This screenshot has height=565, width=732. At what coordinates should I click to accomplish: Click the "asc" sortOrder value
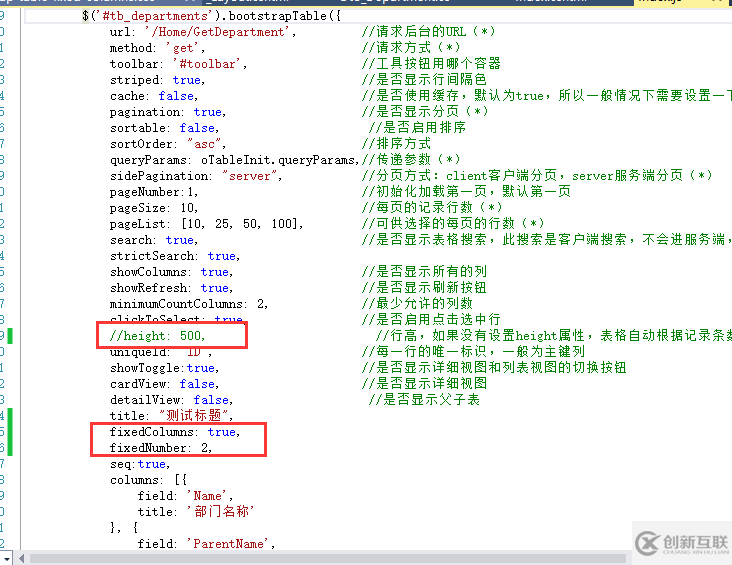[204, 144]
